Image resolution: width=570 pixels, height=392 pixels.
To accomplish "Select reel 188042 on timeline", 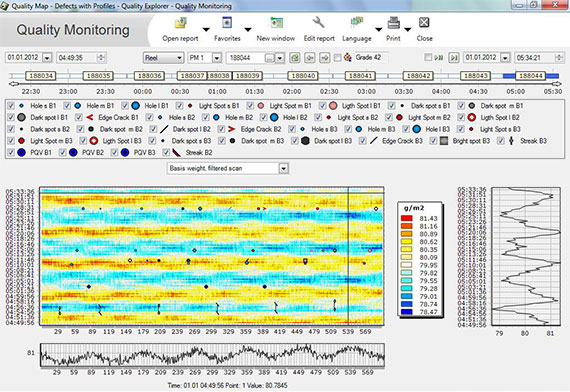I will coord(418,76).
